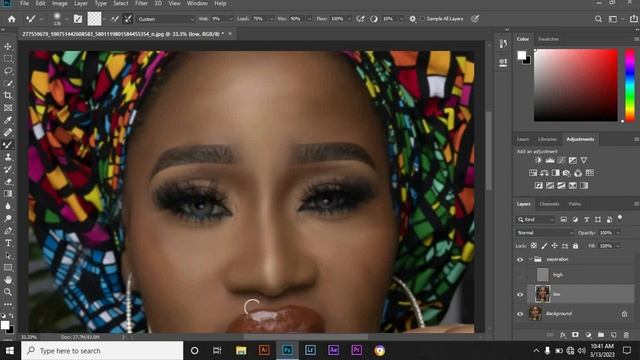Open the File menu
Viewport: 640px width, 360px height.
coord(24,4)
